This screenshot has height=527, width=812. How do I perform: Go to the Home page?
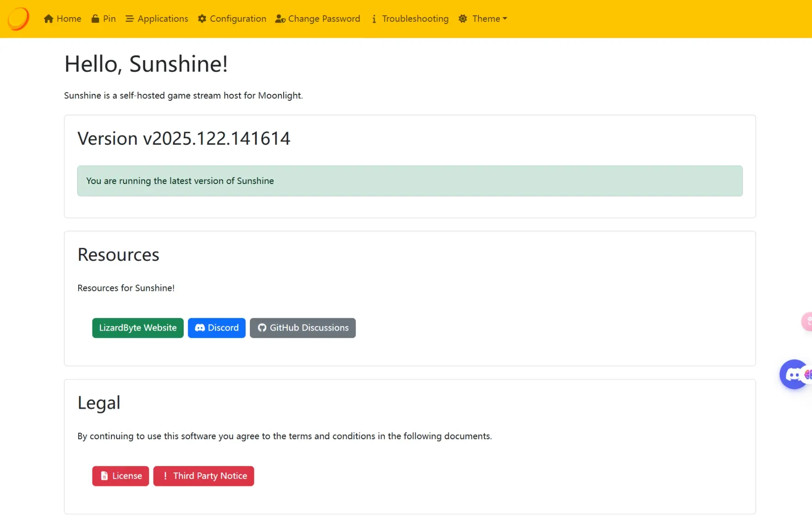pyautogui.click(x=62, y=19)
